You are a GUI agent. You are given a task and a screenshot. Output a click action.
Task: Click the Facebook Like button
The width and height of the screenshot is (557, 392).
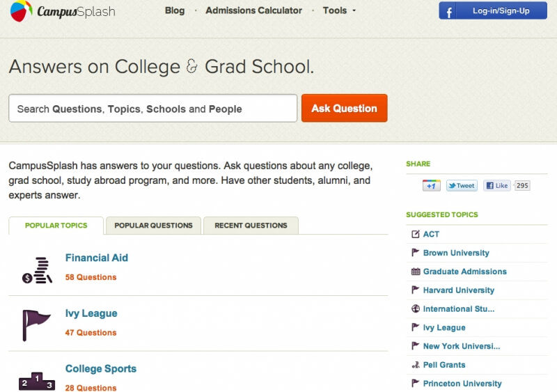coord(497,185)
